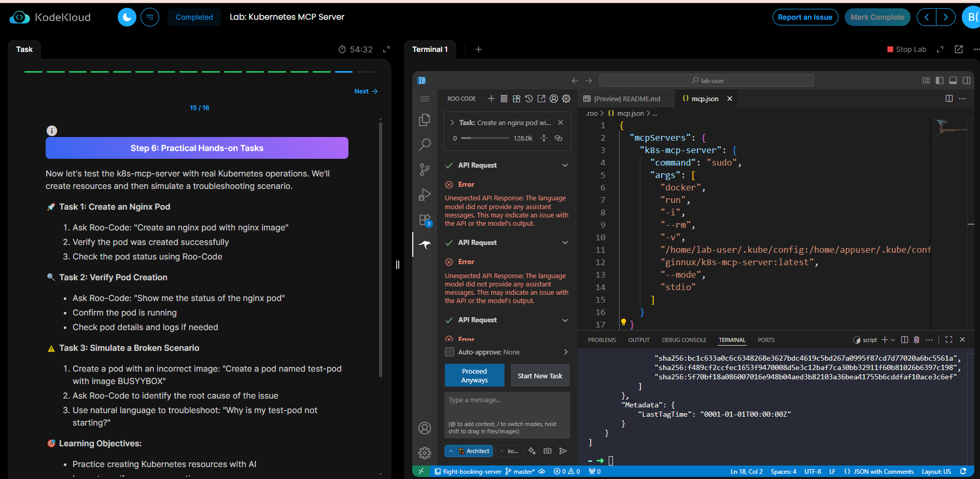Click the Report an Issue button
Viewport: 980px width, 479px height.
click(x=805, y=17)
